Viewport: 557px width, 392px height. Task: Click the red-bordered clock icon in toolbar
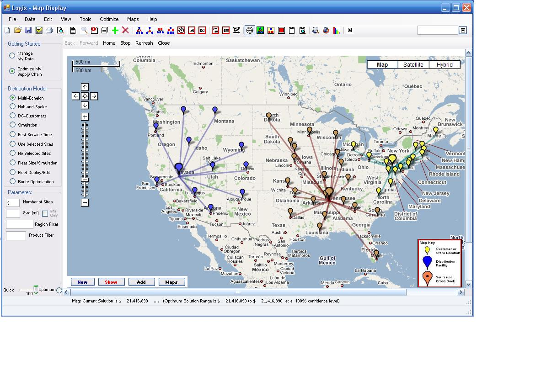tap(181, 31)
